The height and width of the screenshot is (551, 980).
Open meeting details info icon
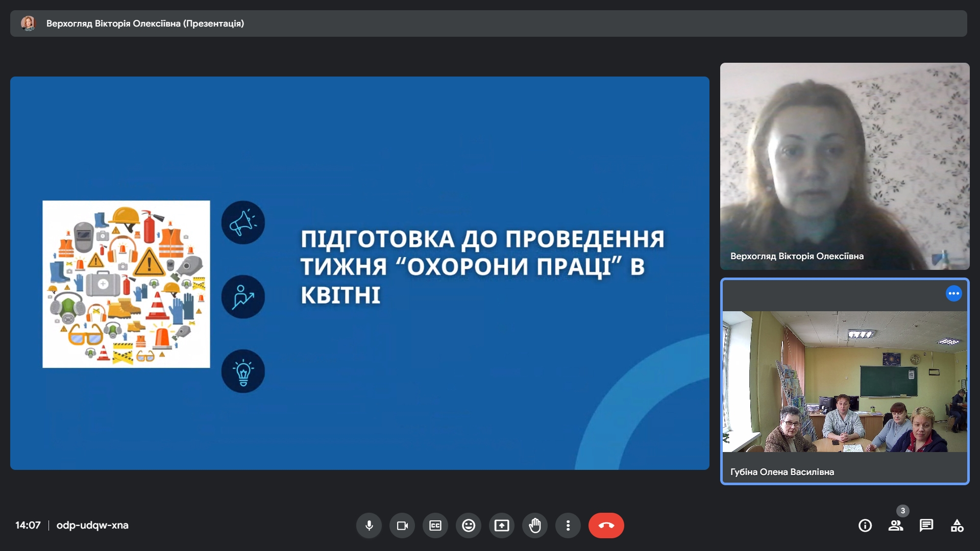865,525
